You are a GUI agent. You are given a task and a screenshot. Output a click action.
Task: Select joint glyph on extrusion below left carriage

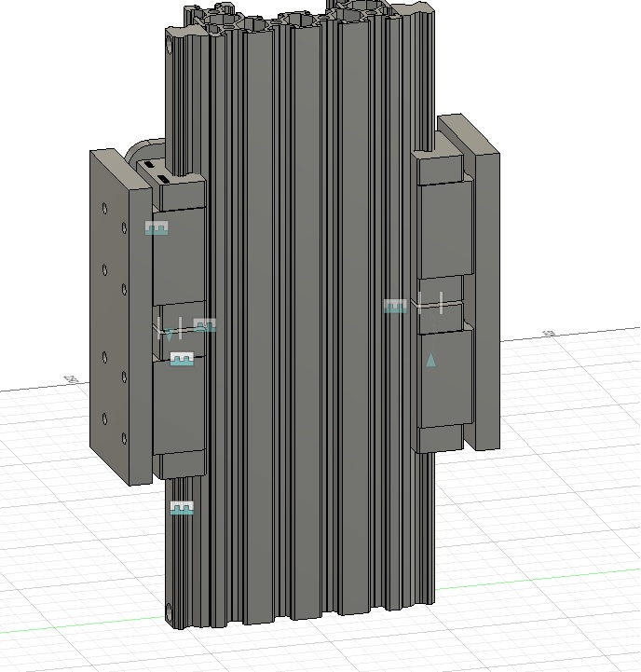coord(182,508)
